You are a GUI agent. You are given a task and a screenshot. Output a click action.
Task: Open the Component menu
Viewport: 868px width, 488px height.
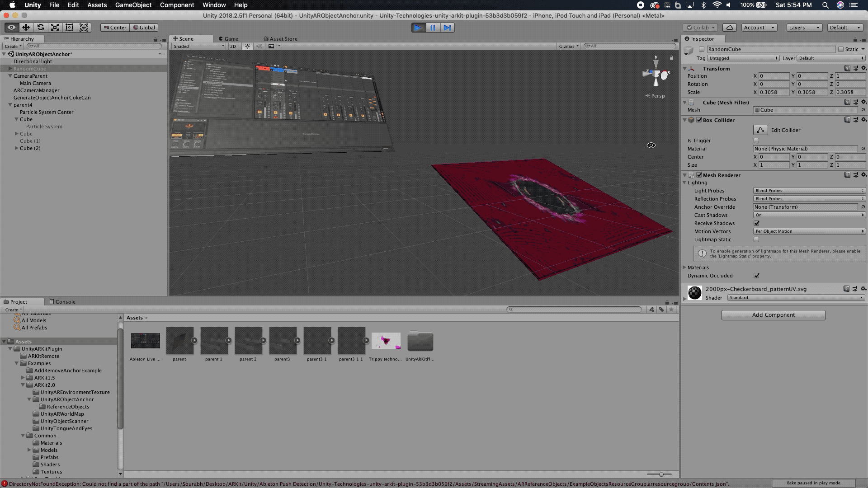[x=177, y=5]
